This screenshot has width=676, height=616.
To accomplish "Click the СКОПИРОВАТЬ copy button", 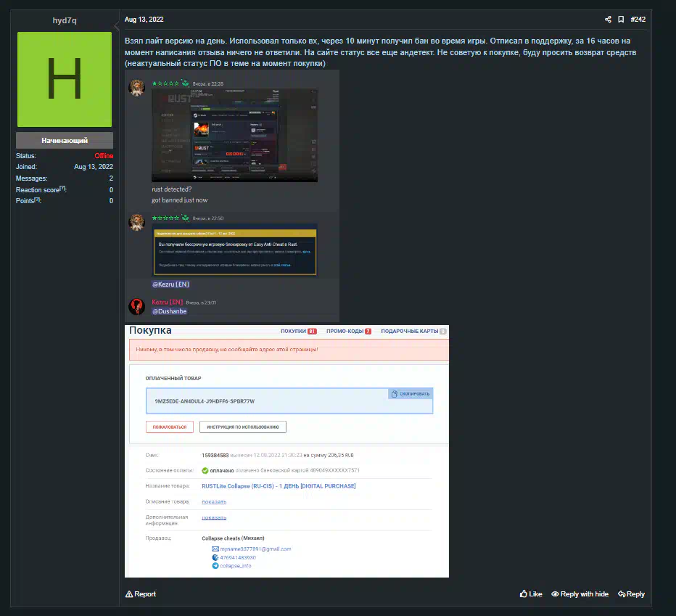I will [x=411, y=394].
